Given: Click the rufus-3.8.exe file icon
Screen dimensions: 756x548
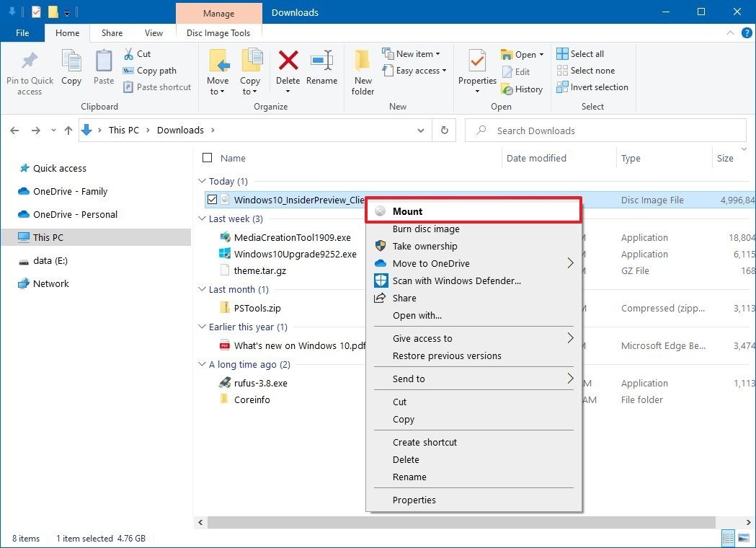Looking at the screenshot, I should pos(225,383).
